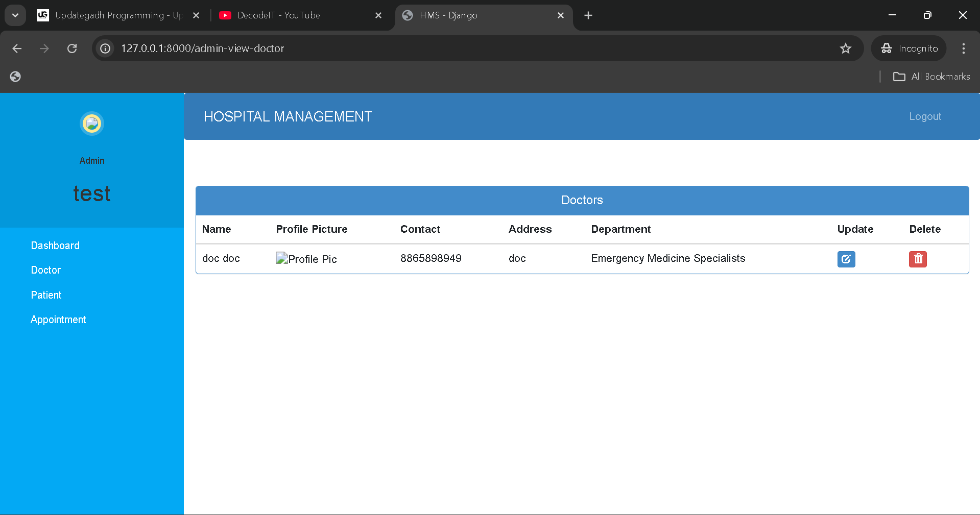The width and height of the screenshot is (980, 515).
Task: Open a new browser tab
Action: tap(588, 15)
